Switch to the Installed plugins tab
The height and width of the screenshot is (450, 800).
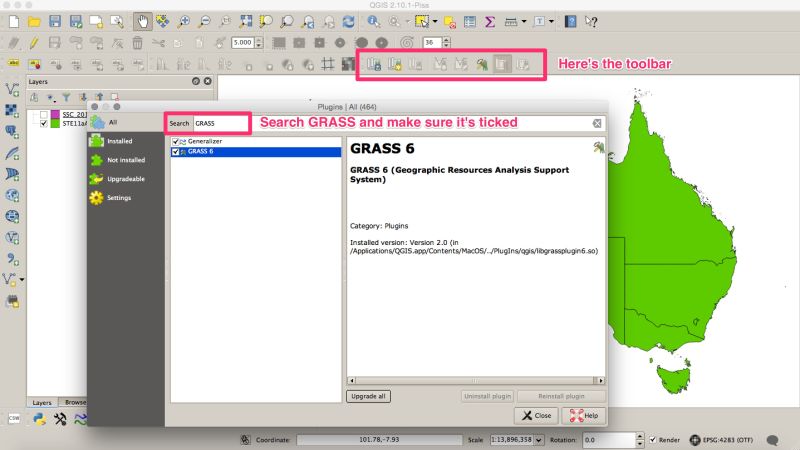click(x=126, y=141)
